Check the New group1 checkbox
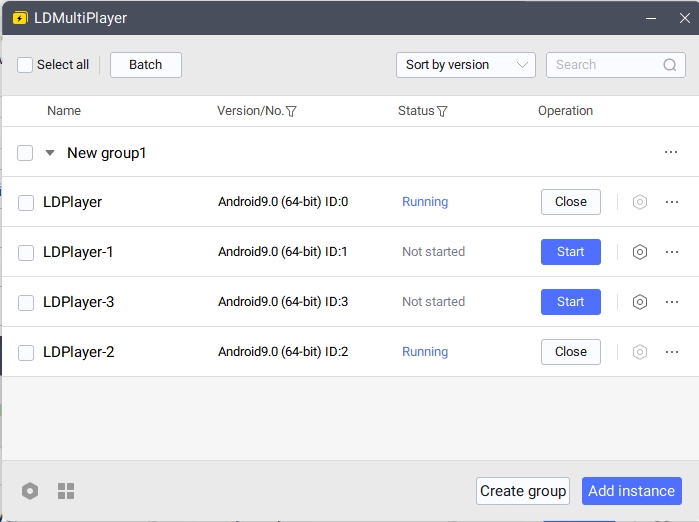The image size is (699, 522). (x=25, y=153)
